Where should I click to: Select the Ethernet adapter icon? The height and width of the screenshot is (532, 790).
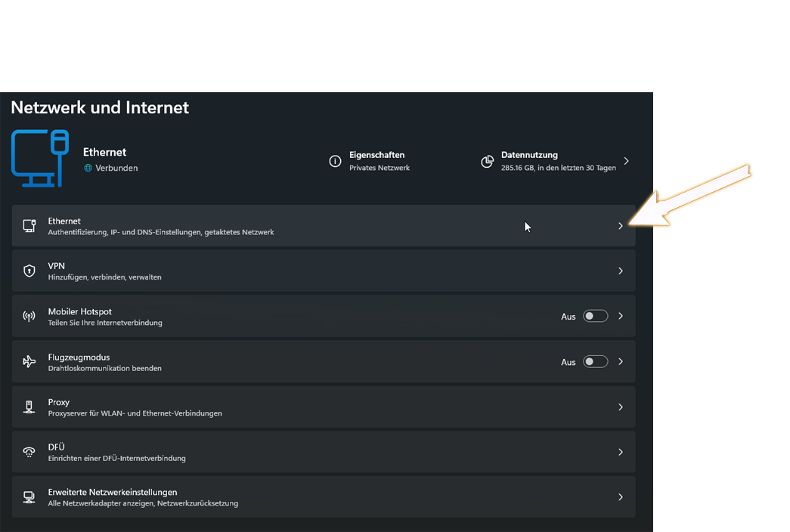(x=29, y=225)
